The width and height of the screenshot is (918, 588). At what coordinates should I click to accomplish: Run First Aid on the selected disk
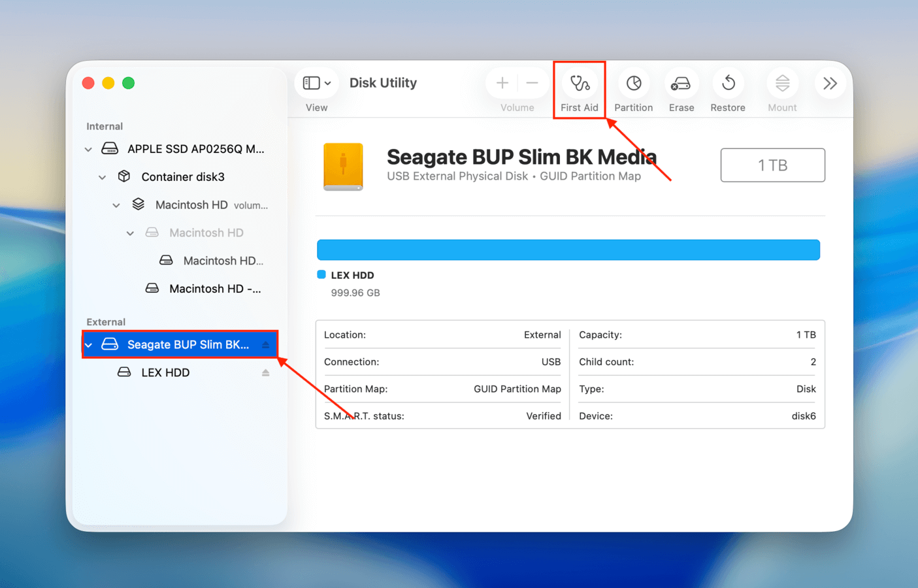[x=579, y=83]
